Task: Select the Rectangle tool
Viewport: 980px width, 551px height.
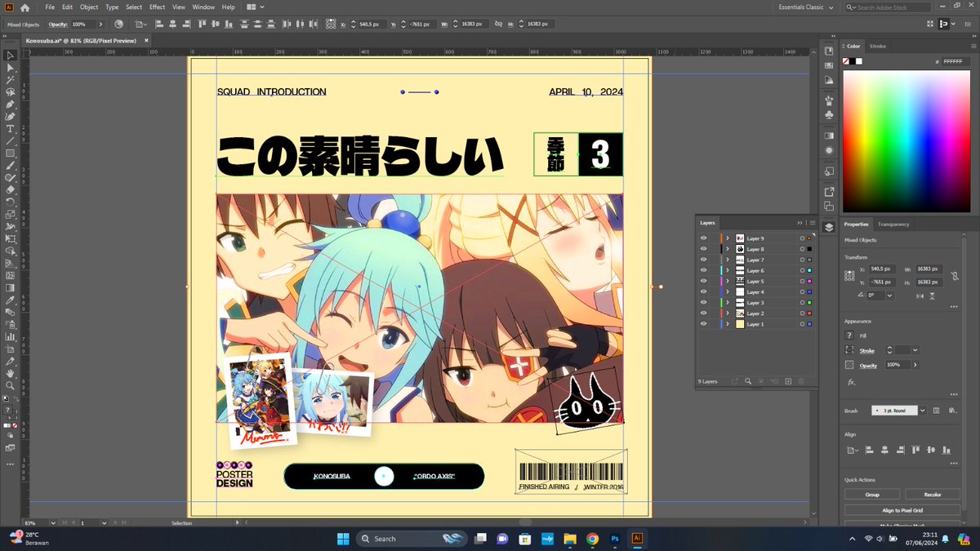Action: click(x=11, y=153)
